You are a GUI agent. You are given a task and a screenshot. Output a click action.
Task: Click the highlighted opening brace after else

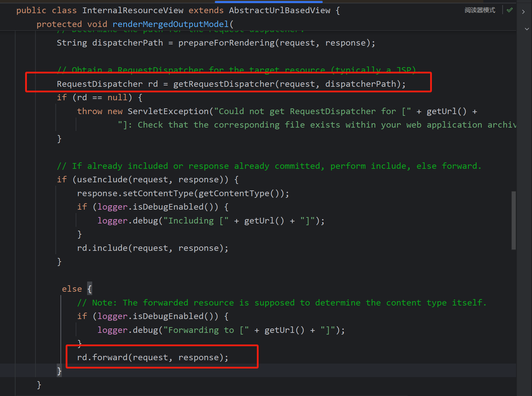pyautogui.click(x=90, y=289)
